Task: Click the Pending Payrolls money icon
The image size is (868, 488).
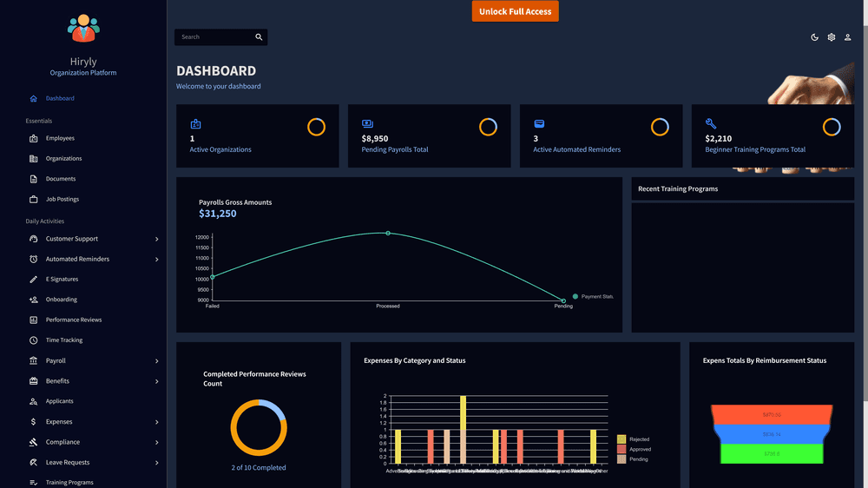Action: [x=367, y=123]
